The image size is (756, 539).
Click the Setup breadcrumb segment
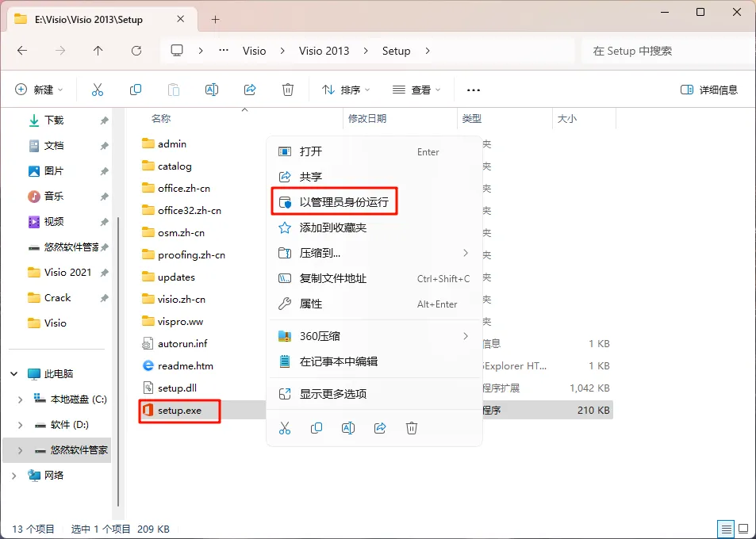point(397,51)
